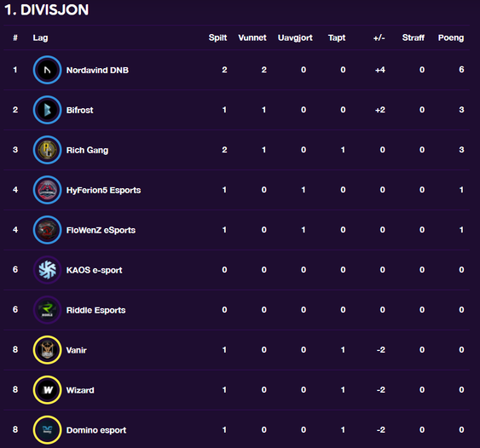Open the Nordavind DNB team page link
The width and height of the screenshot is (480, 448).
[97, 71]
